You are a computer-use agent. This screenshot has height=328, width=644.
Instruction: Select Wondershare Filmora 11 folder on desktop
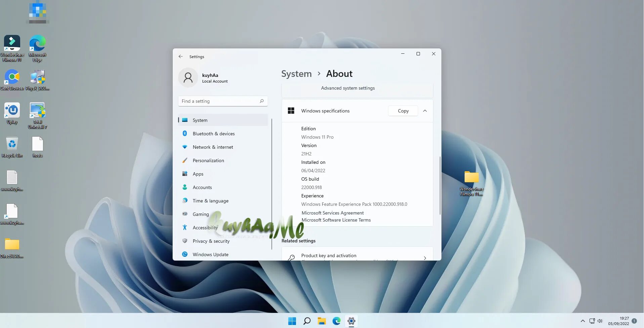[471, 183]
